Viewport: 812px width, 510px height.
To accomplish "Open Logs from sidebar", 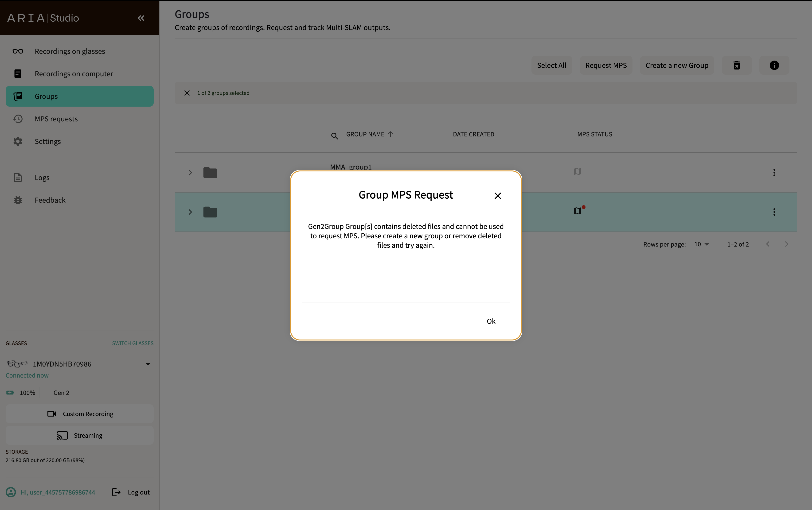I will pyautogui.click(x=80, y=178).
